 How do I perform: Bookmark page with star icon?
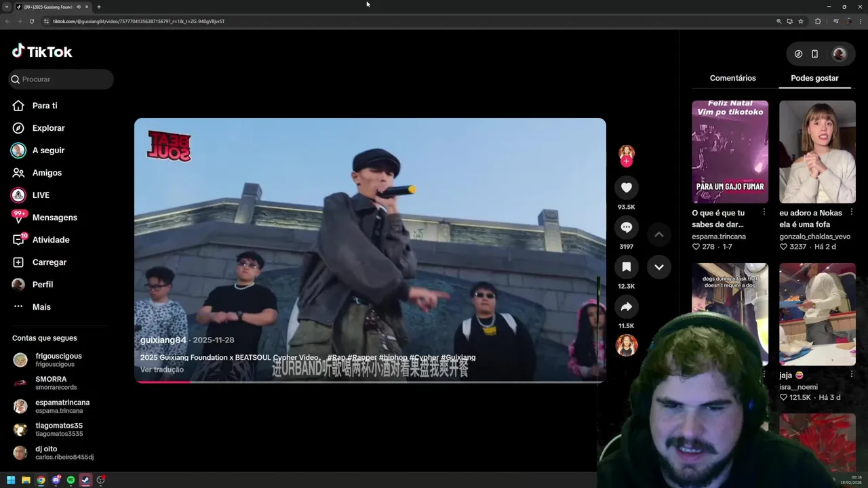tap(801, 21)
